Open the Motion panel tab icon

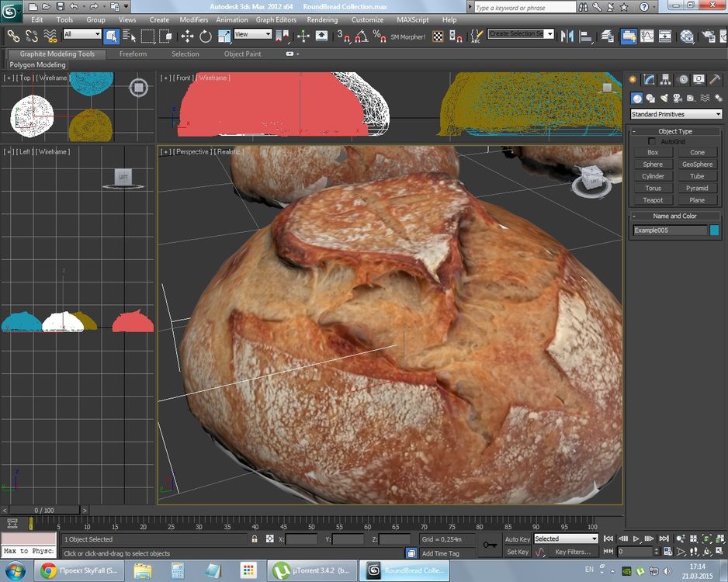683,79
